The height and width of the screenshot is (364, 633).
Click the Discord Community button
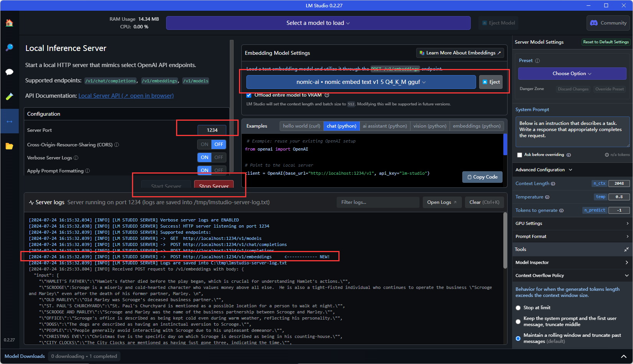tap(608, 23)
